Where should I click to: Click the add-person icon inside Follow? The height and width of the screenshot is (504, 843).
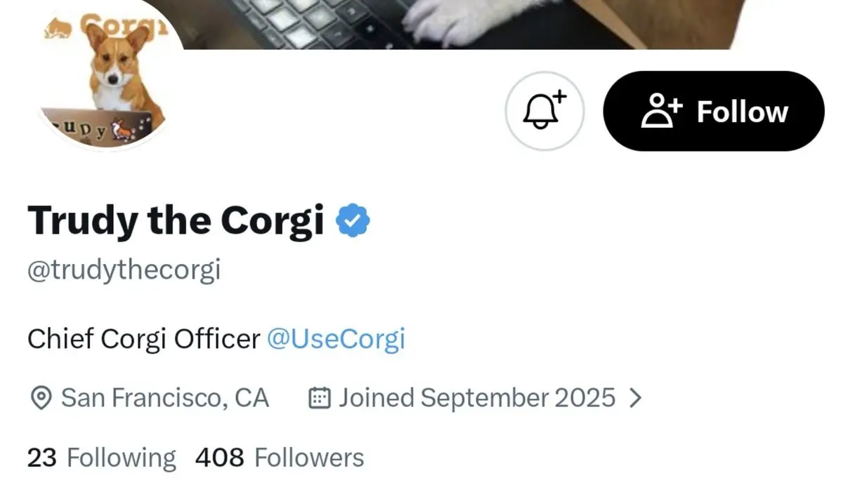[x=661, y=112]
